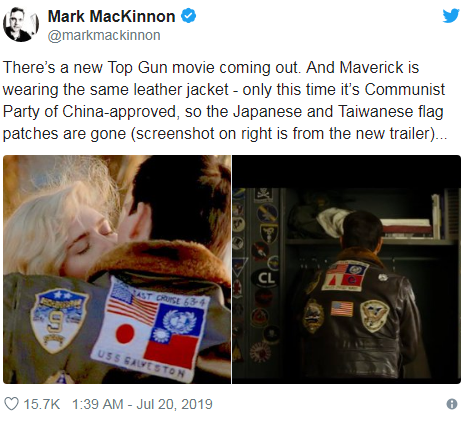463x421 pixels.
Task: Click the eagle emblem patch on right jacket
Action: pyautogui.click(x=374, y=315)
